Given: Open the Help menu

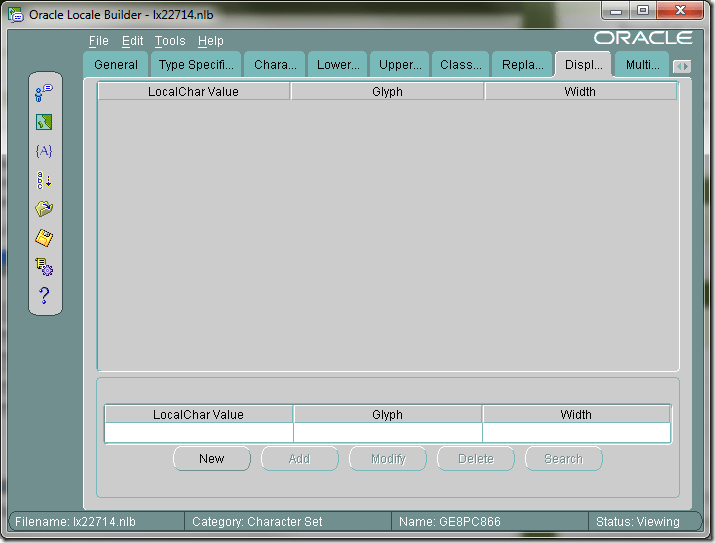Looking at the screenshot, I should [211, 41].
